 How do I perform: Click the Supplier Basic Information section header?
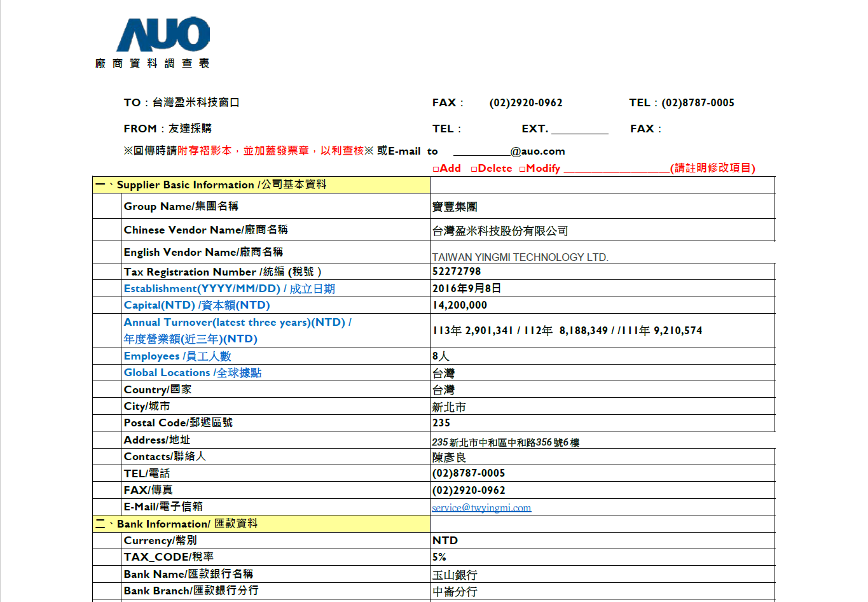[x=261, y=185]
